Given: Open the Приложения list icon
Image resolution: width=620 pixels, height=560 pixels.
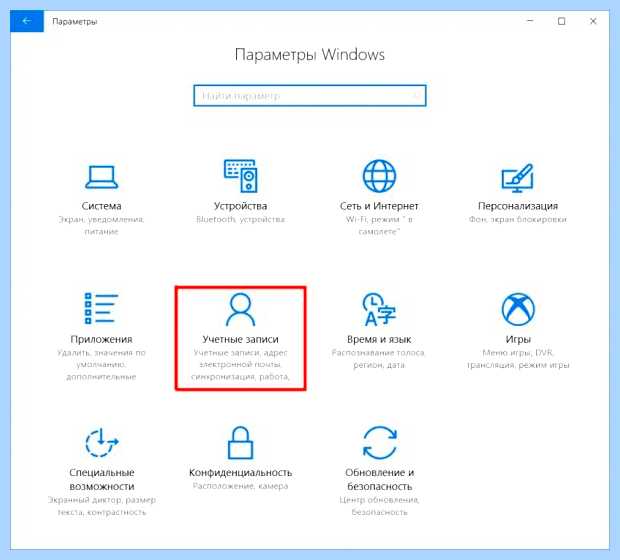Looking at the screenshot, I should [x=101, y=308].
